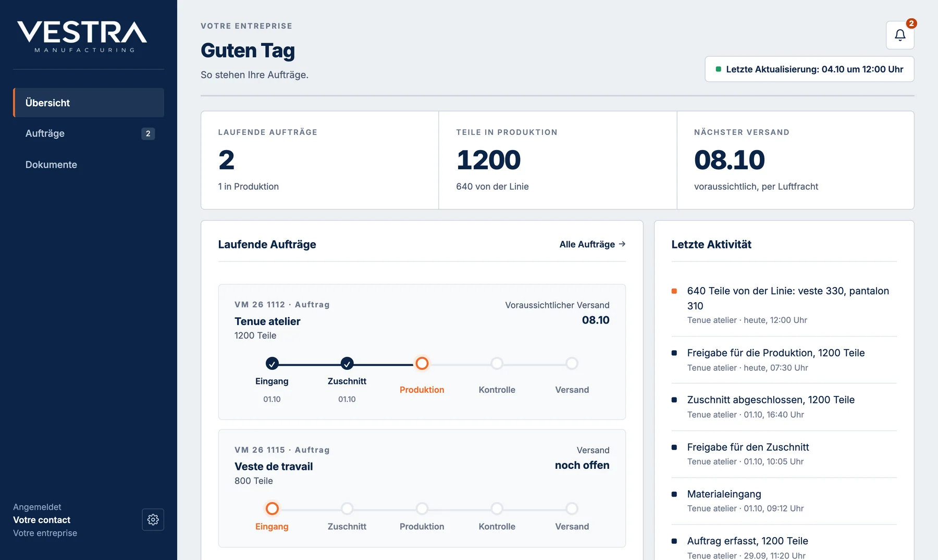This screenshot has width=938, height=560.
Task: Open settings via the gear icon
Action: click(x=153, y=519)
